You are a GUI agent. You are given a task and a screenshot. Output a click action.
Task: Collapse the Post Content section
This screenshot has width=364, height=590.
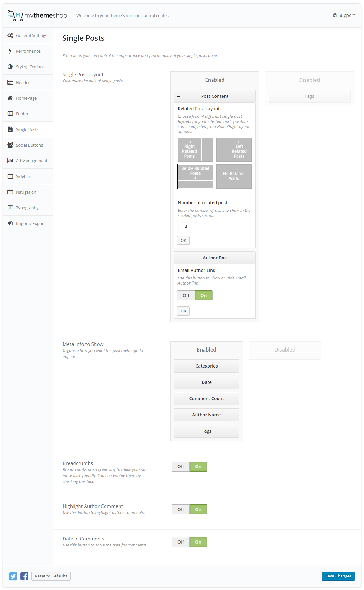[x=179, y=97]
